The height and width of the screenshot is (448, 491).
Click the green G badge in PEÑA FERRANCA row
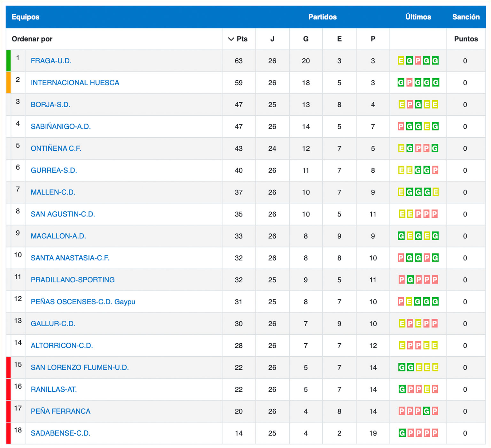click(x=426, y=411)
